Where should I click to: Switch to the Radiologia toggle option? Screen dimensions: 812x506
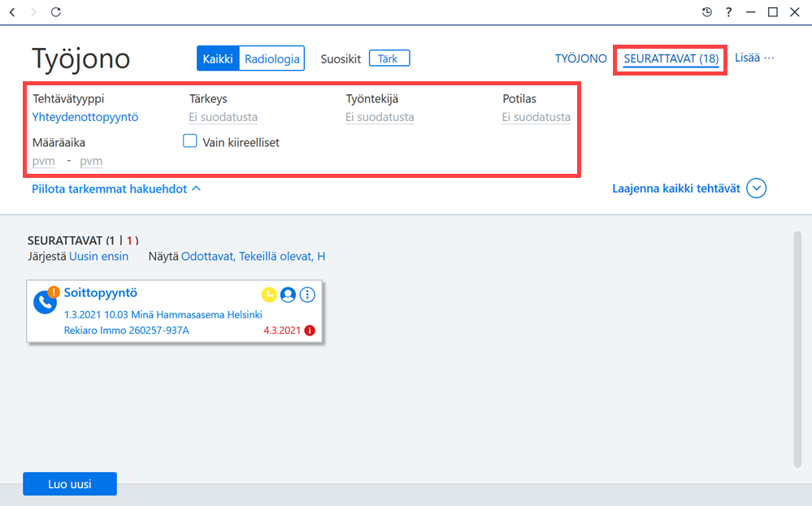tap(271, 58)
